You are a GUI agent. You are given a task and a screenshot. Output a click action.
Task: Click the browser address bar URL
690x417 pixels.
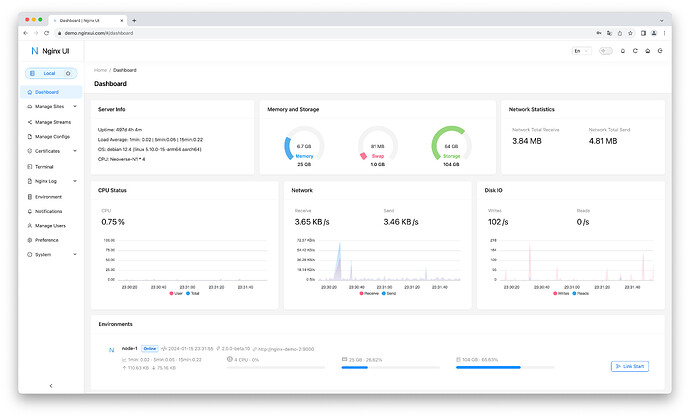(99, 33)
